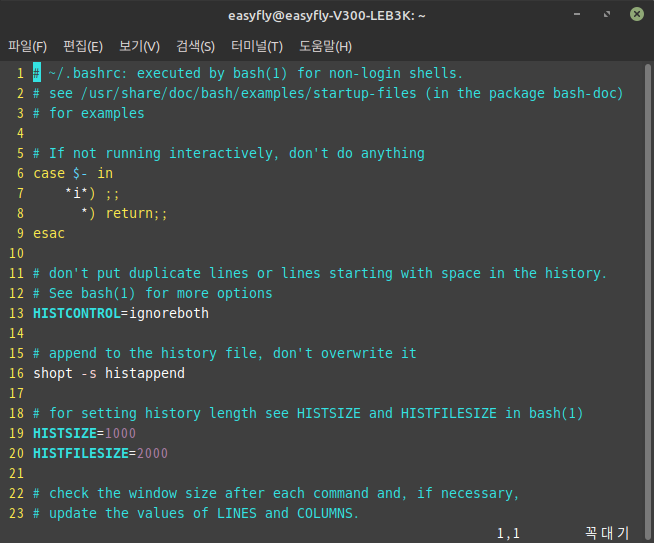The width and height of the screenshot is (654, 543).
Task: Click '/usr/share/doc/bash/examples/startup-files' path on line 2
Action: (x=249, y=93)
